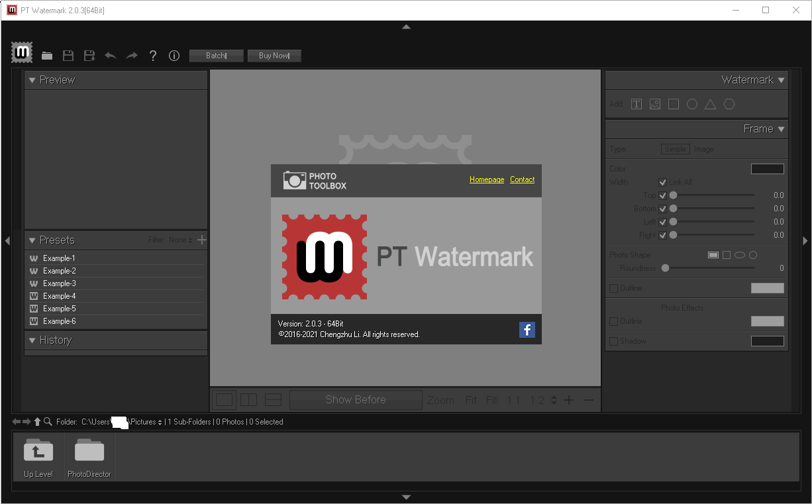Open Help with the question mark icon
812x504 pixels.
pyautogui.click(x=153, y=56)
